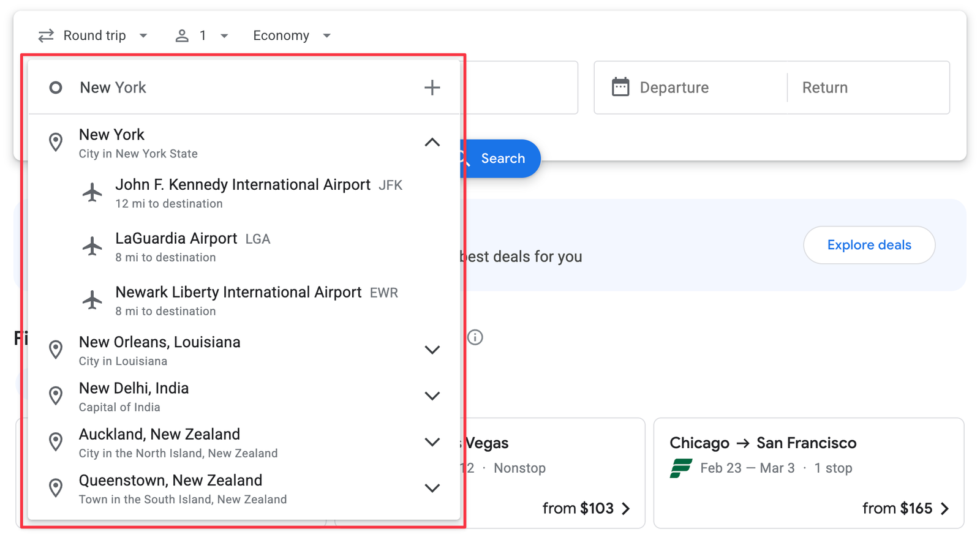Expand New Orleans, Louisiana airports

coord(432,350)
